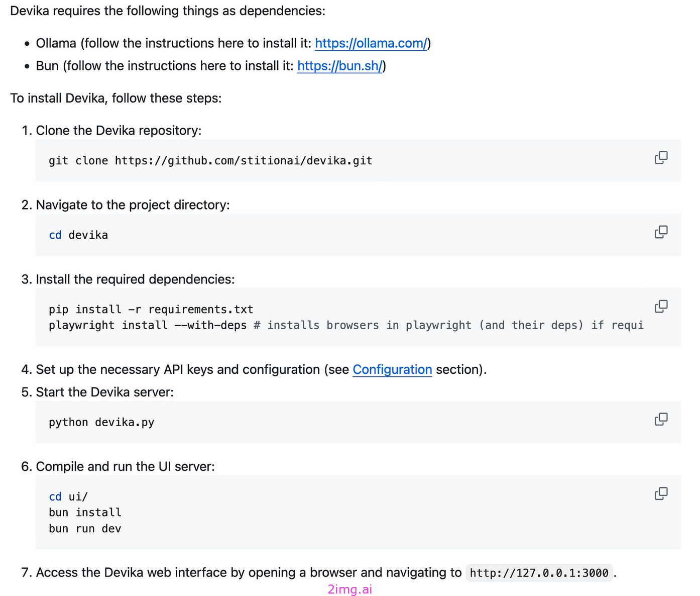The image size is (700, 596).
Task: Click the Devika dependencies heading text
Action: (x=168, y=11)
